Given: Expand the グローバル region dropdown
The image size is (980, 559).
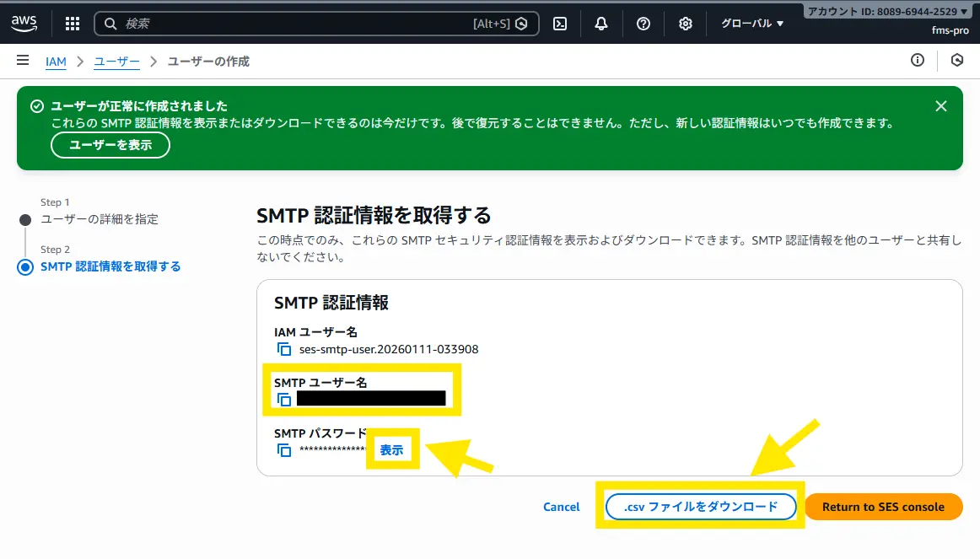Looking at the screenshot, I should click(x=752, y=24).
